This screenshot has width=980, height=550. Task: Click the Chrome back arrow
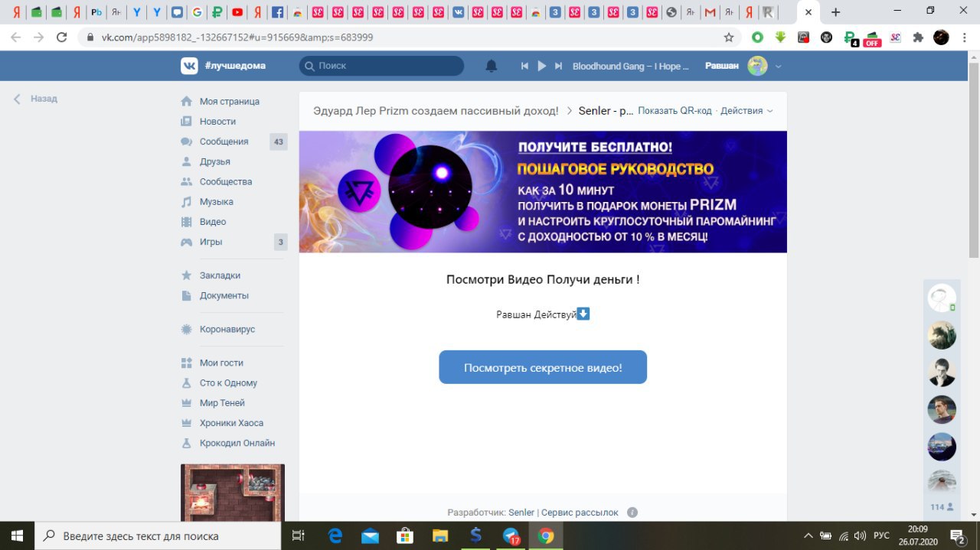(15, 37)
